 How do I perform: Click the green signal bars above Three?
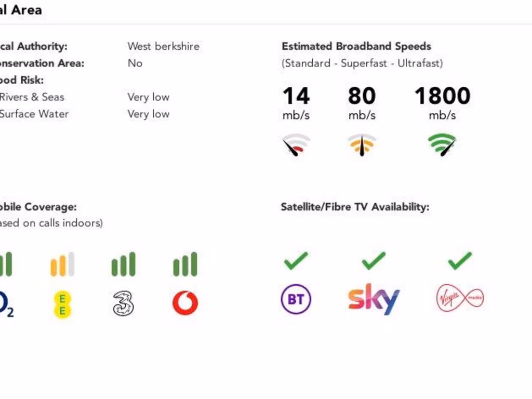click(x=123, y=264)
